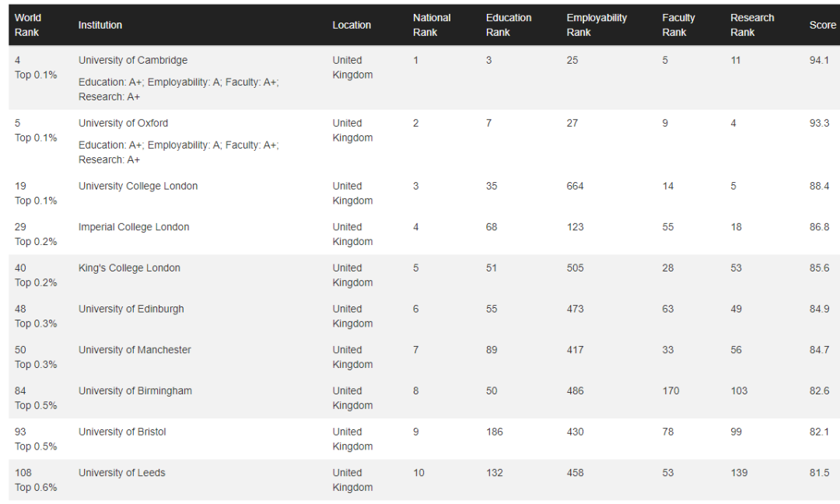
Task: Select the Institution column header
Action: [x=100, y=25]
